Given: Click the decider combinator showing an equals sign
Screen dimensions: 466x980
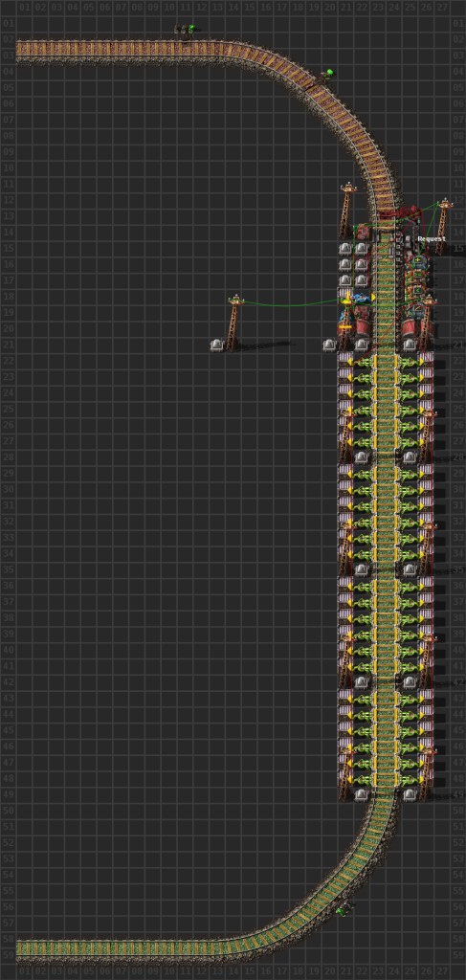Looking at the screenshot, I should tap(417, 278).
